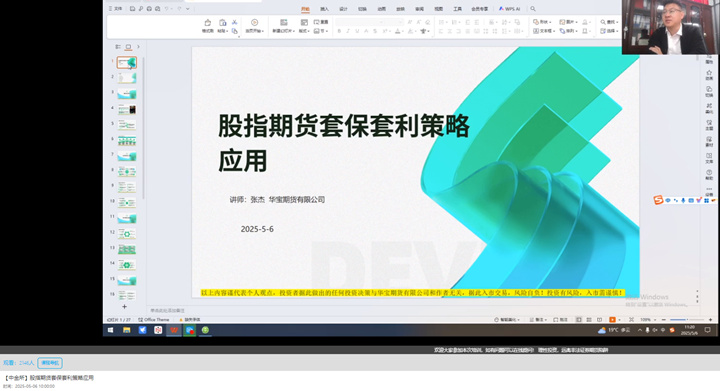Select slide 4 thumbnail in the panel

127,109
